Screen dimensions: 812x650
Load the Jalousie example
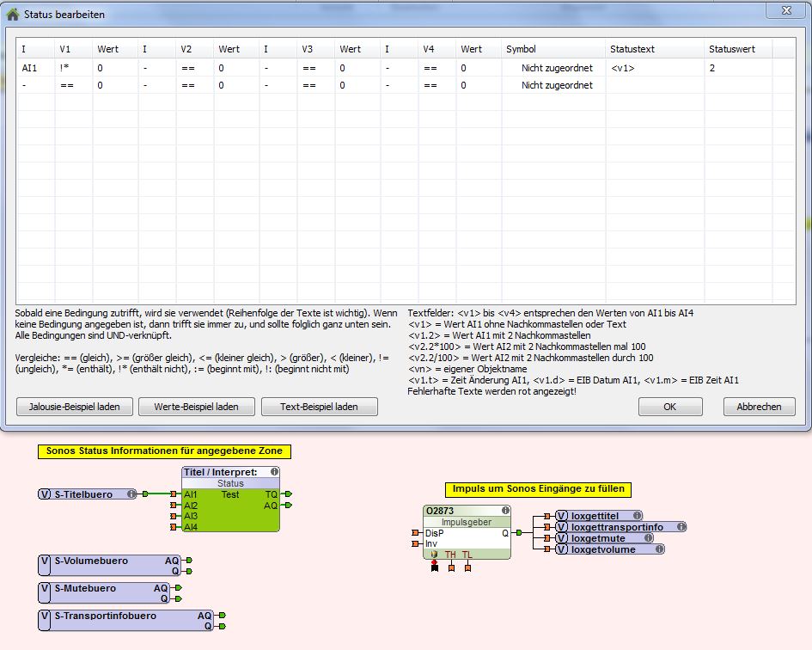[x=74, y=407]
